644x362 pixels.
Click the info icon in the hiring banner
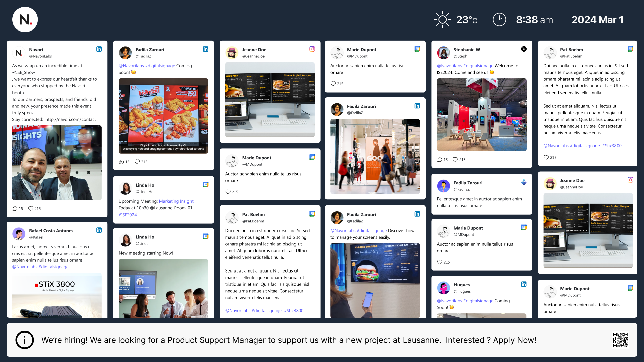click(24, 340)
